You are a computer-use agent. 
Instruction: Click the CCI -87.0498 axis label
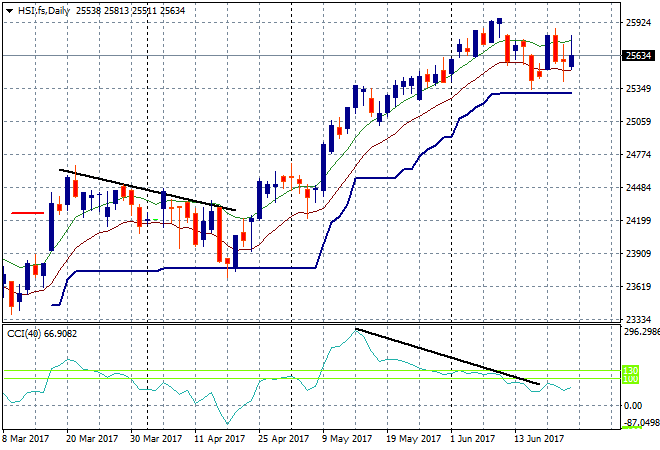click(641, 422)
